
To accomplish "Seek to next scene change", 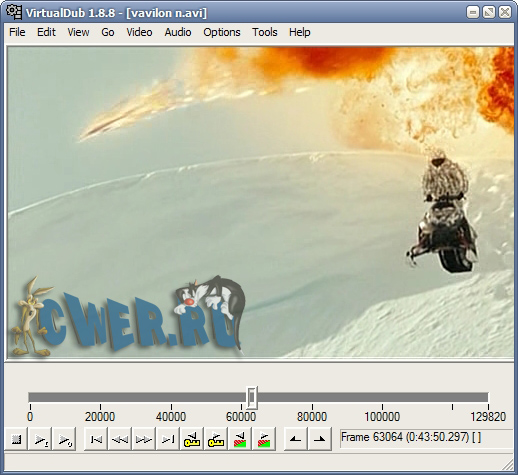I will 264,439.
